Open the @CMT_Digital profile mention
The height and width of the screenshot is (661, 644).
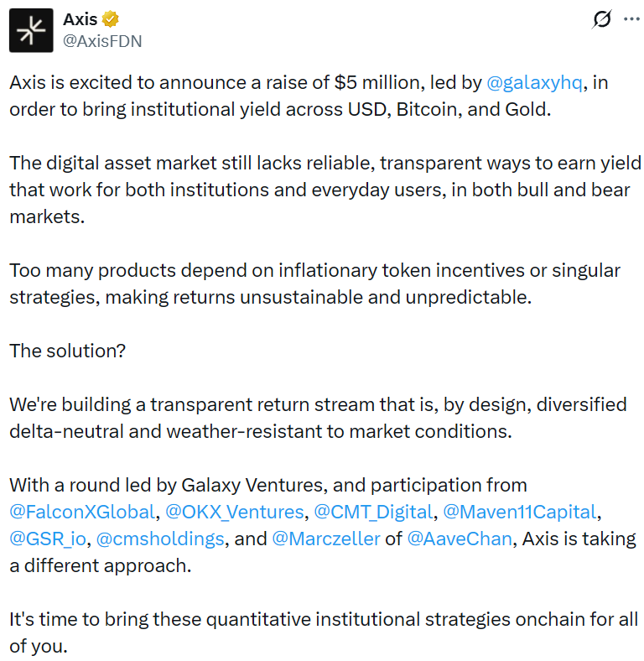point(373,512)
